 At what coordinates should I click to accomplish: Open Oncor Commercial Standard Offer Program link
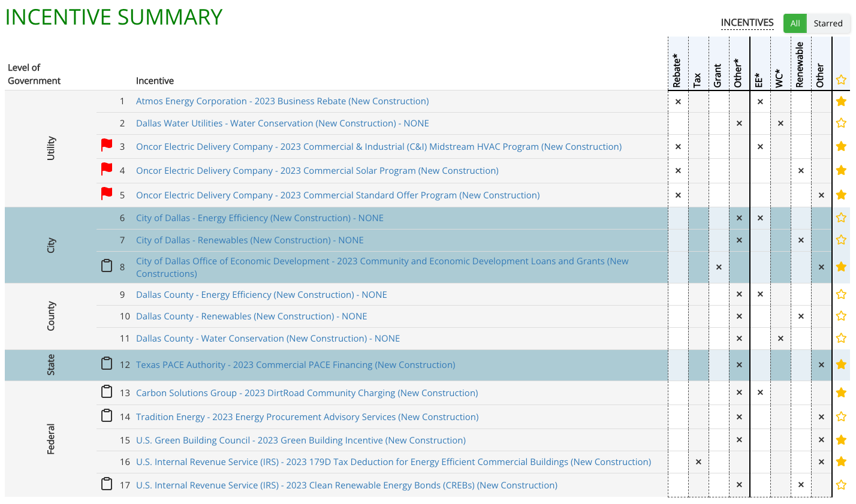338,195
